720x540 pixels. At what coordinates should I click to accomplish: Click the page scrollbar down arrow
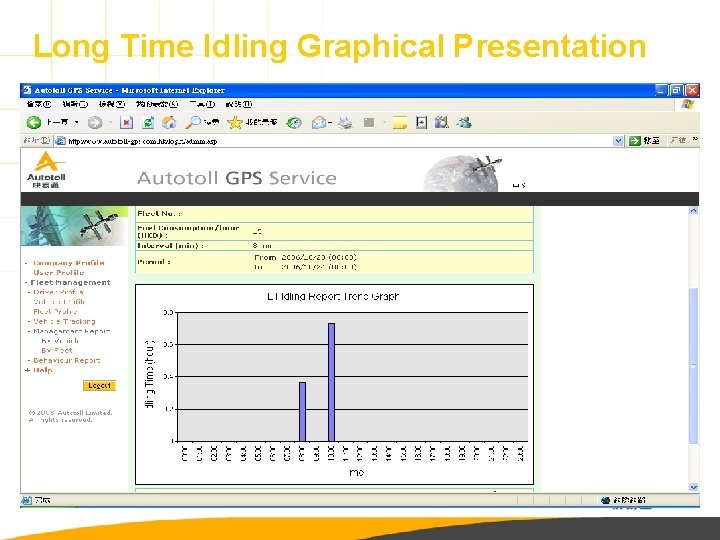click(x=693, y=487)
